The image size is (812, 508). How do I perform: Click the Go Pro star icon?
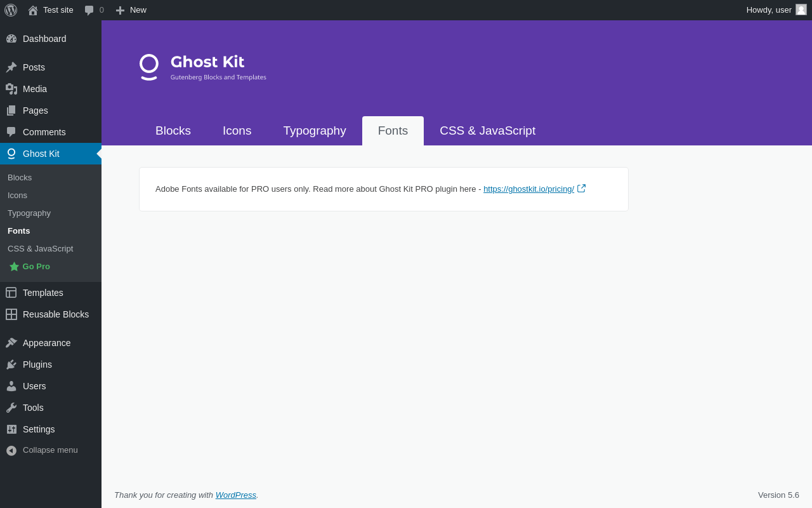(x=15, y=267)
